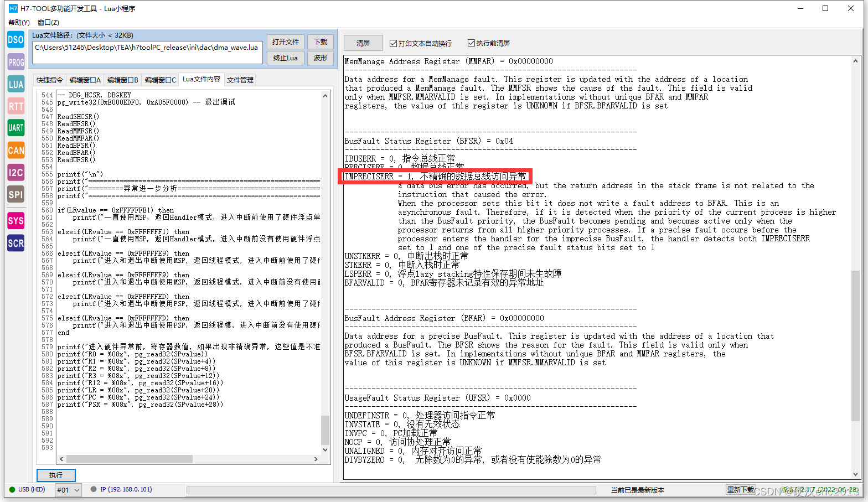Image resolution: width=868 pixels, height=502 pixels.
Task: Click code line printf("PSR = %08x"
Action: click(x=140, y=405)
